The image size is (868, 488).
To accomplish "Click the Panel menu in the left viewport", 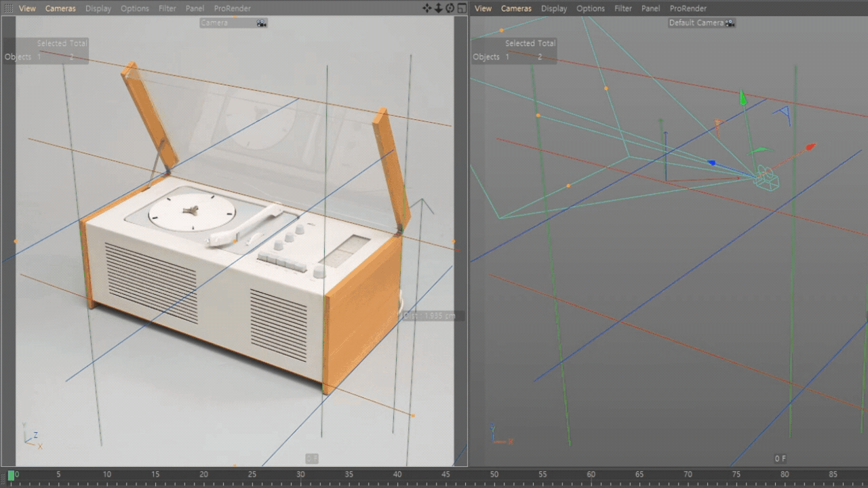I will pyautogui.click(x=195, y=9).
